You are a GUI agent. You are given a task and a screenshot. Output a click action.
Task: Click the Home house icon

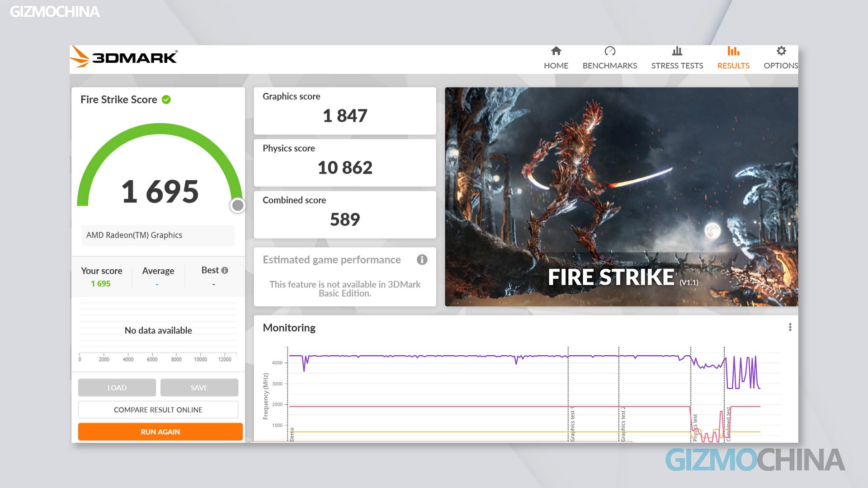tap(556, 51)
